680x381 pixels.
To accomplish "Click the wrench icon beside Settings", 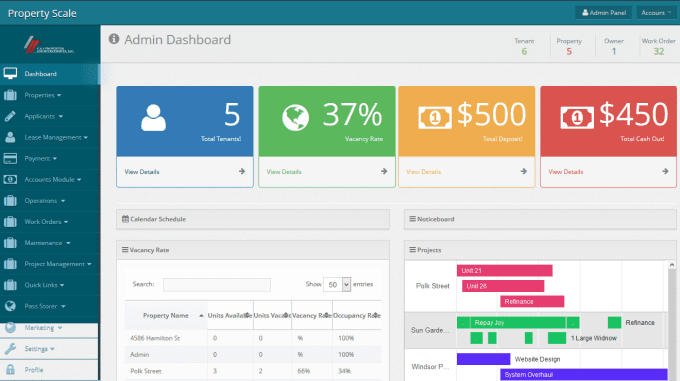I will click(10, 348).
